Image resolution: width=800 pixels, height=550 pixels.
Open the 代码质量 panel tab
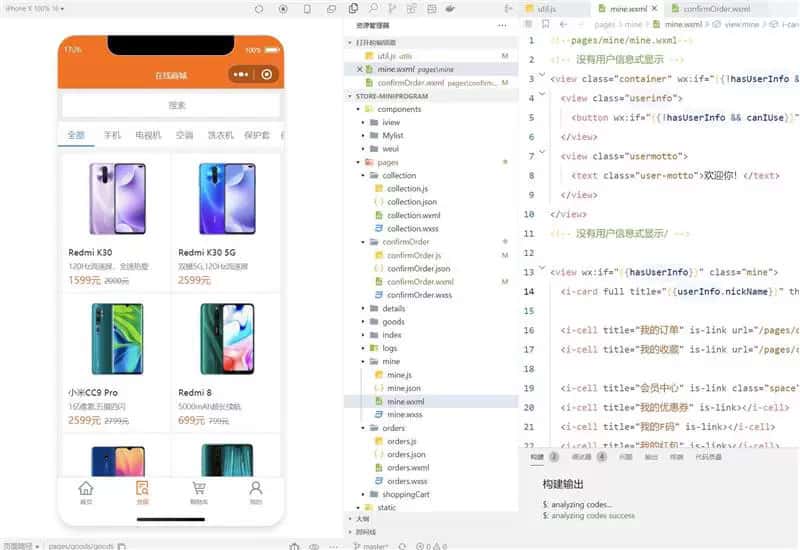tap(708, 457)
